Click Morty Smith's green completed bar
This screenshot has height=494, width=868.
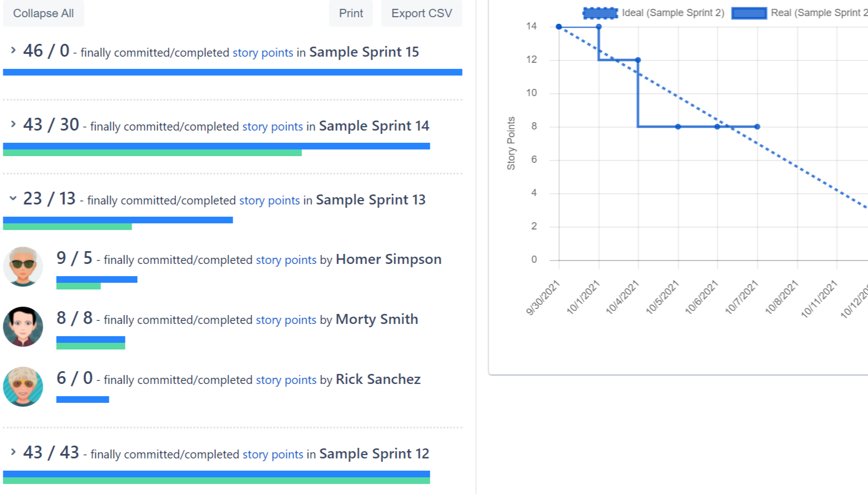tap(91, 346)
